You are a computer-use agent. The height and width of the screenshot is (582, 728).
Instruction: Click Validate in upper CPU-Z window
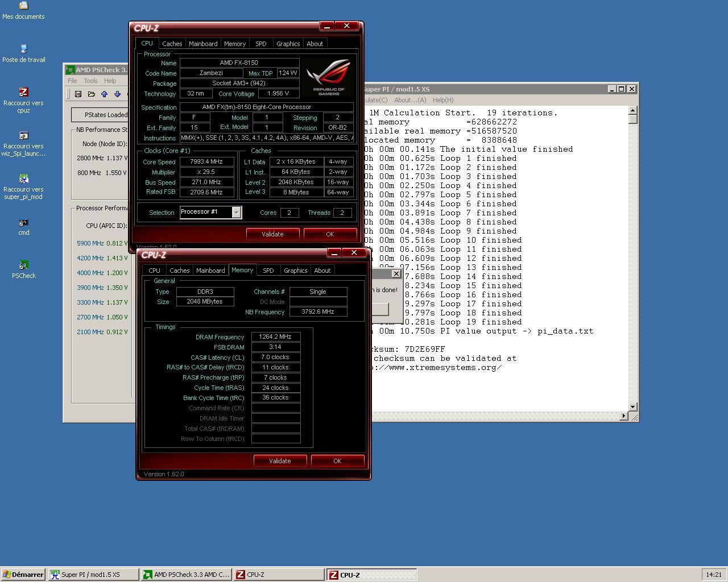tap(272, 234)
